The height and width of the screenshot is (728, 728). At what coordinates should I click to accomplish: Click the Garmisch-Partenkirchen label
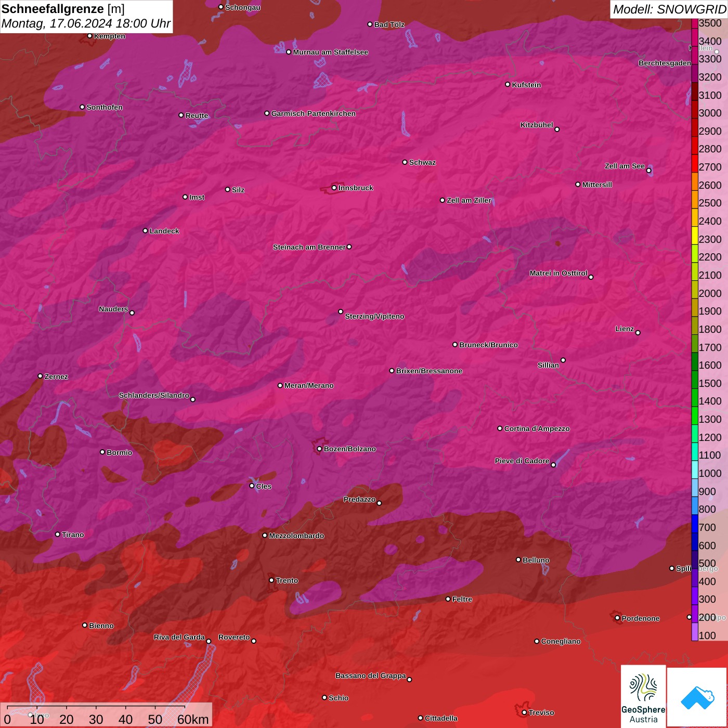pos(314,113)
